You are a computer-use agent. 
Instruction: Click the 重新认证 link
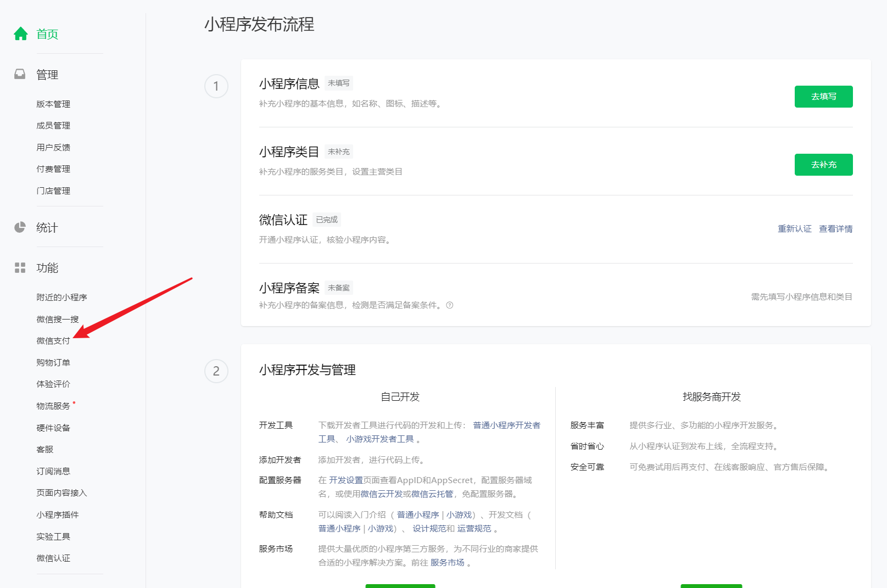pos(794,229)
